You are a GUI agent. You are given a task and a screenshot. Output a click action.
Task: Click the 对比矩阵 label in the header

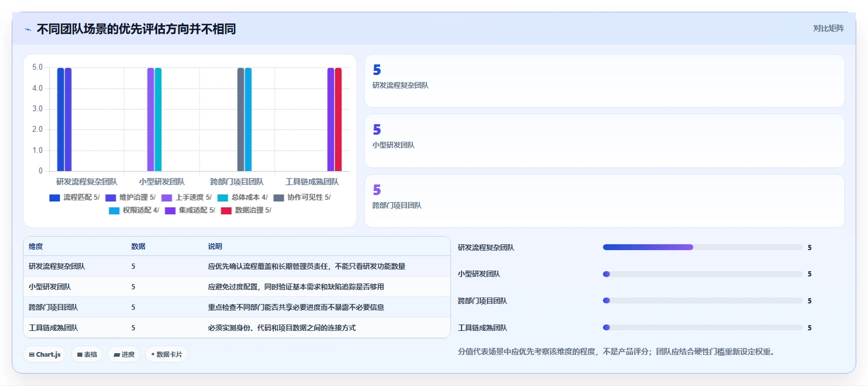pyautogui.click(x=828, y=28)
